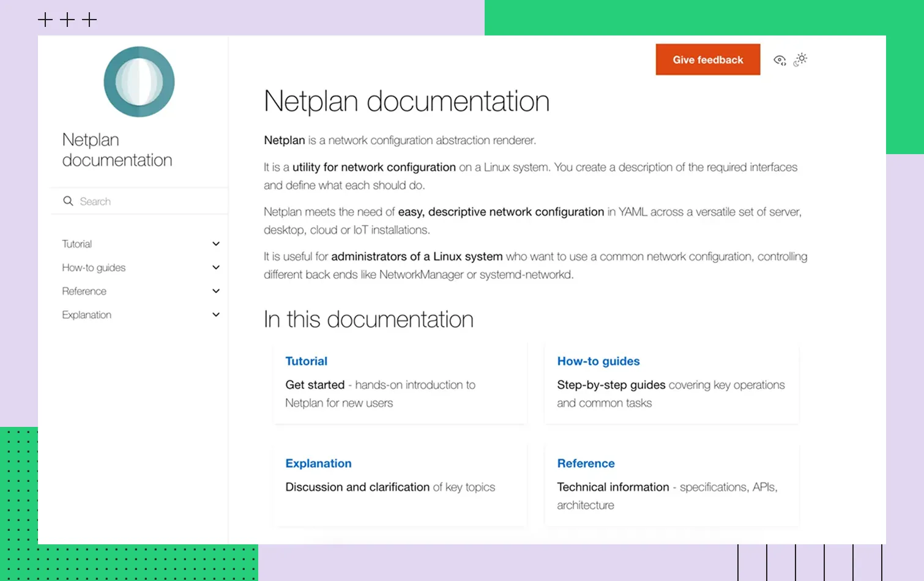924x581 pixels.
Task: Select Explanation in the sidebar navigation
Action: click(x=86, y=314)
